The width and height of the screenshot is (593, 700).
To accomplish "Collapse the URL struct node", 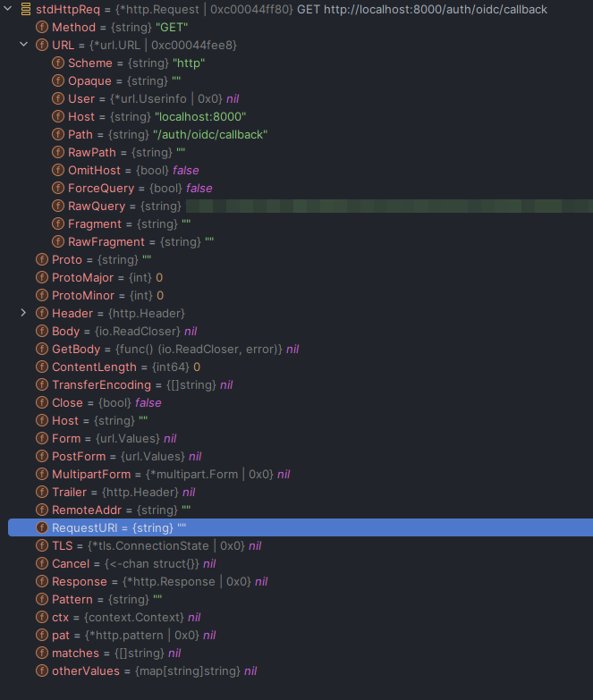I will coord(24,45).
